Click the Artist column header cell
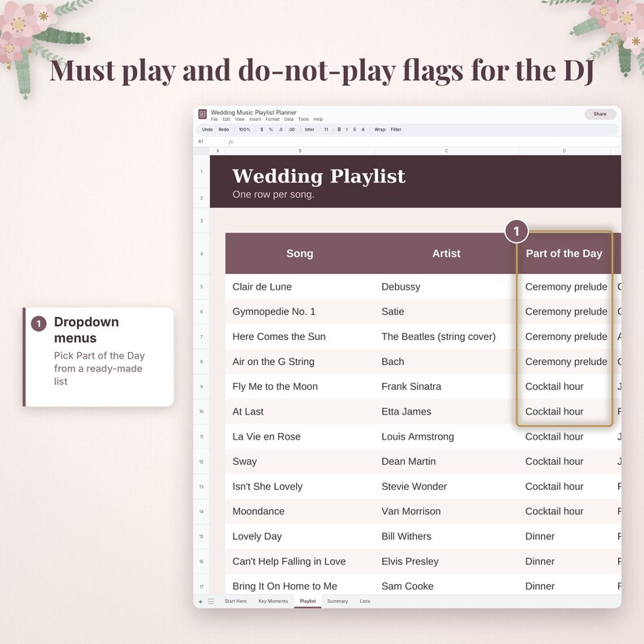 (x=446, y=253)
